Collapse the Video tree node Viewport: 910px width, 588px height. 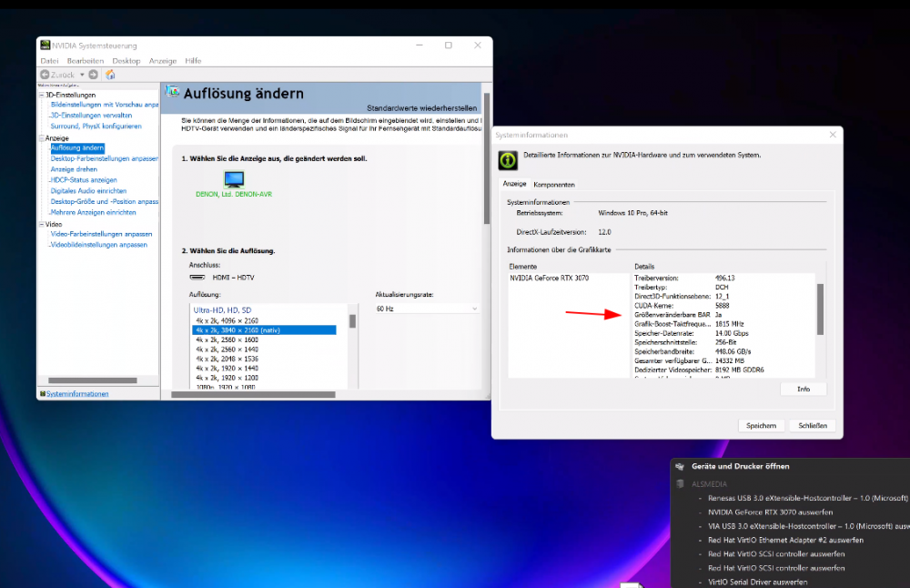click(41, 224)
